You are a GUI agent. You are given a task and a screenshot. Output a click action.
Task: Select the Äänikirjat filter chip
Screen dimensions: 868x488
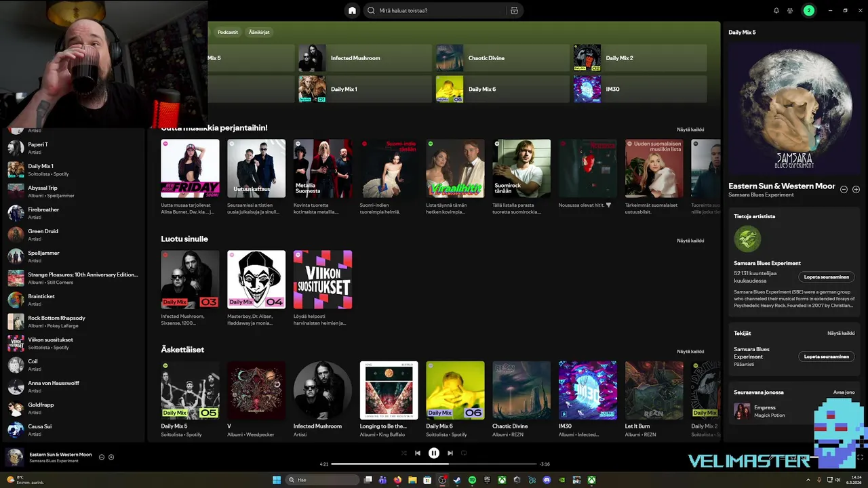(x=259, y=32)
